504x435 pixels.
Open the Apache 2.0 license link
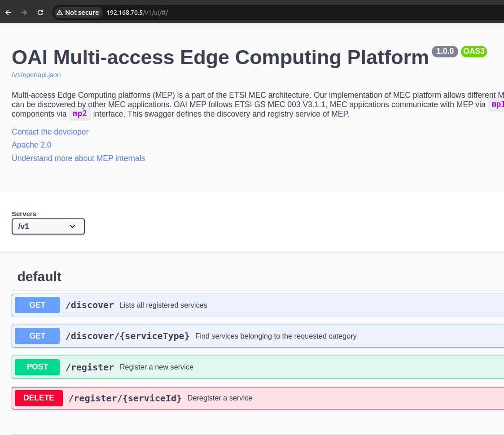31,145
